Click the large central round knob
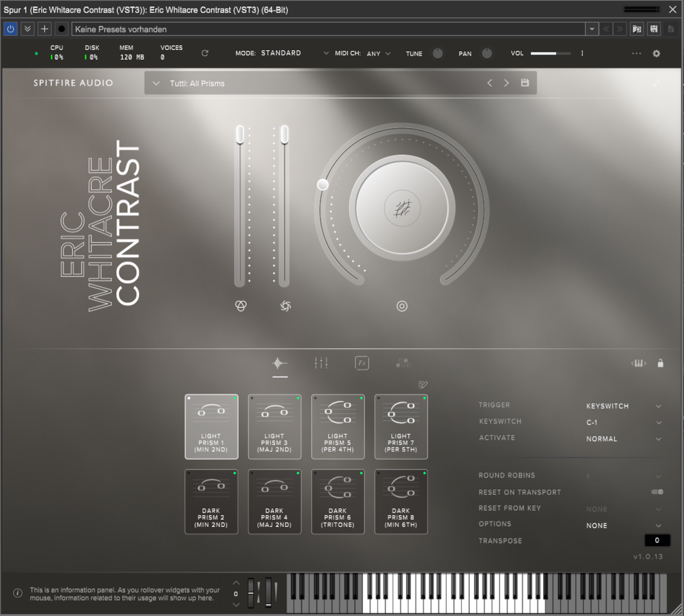 (401, 207)
